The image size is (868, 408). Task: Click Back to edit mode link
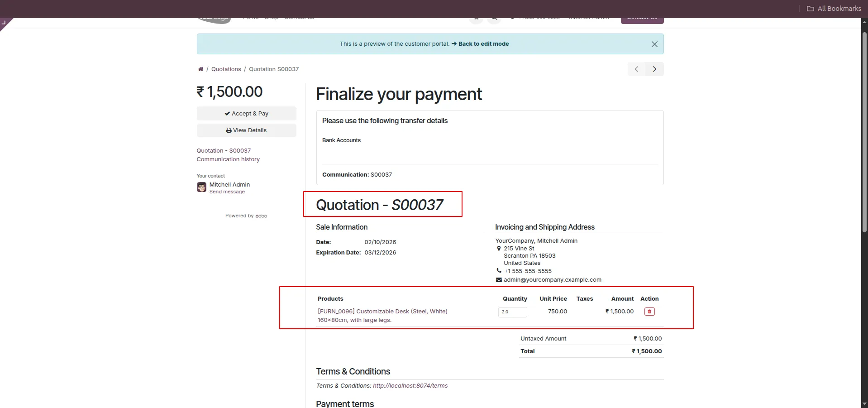point(483,44)
